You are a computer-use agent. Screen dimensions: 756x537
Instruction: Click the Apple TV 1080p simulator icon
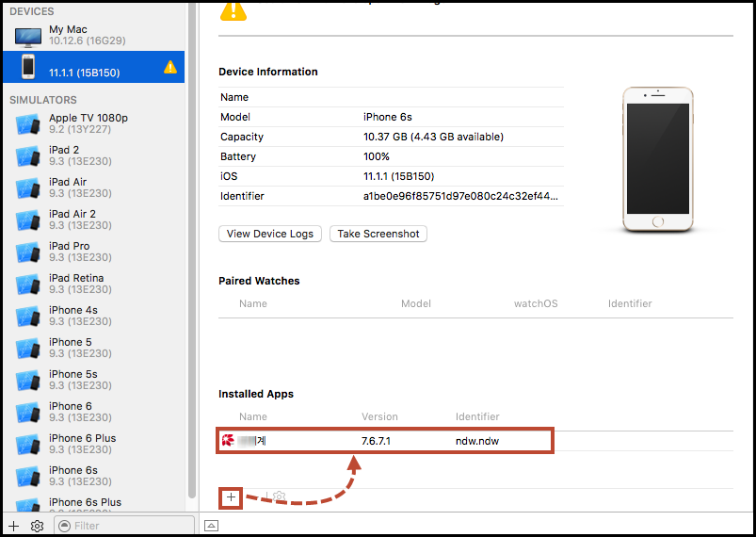[28, 124]
